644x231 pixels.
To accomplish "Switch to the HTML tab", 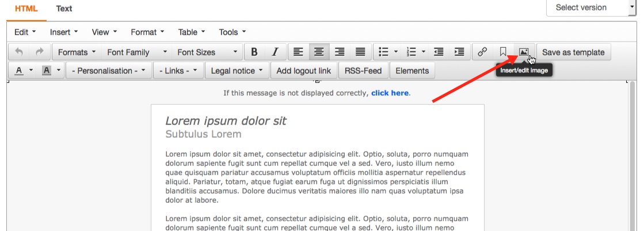I will (x=26, y=9).
